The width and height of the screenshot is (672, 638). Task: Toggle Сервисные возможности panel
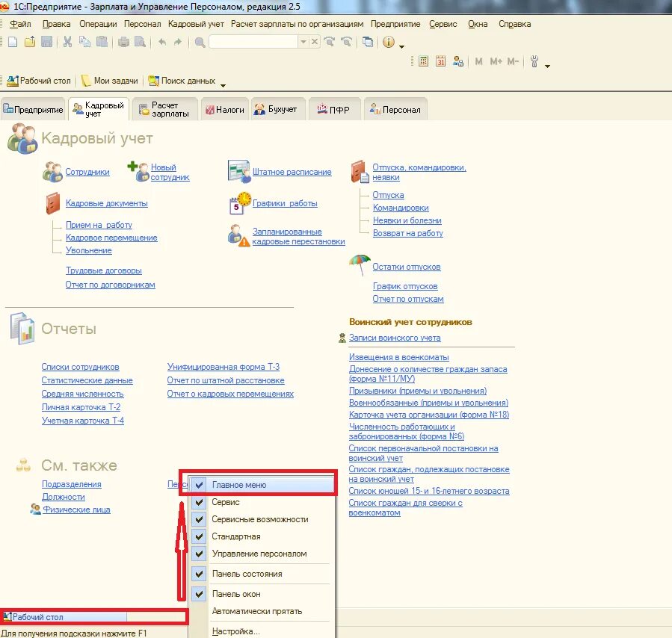click(199, 519)
